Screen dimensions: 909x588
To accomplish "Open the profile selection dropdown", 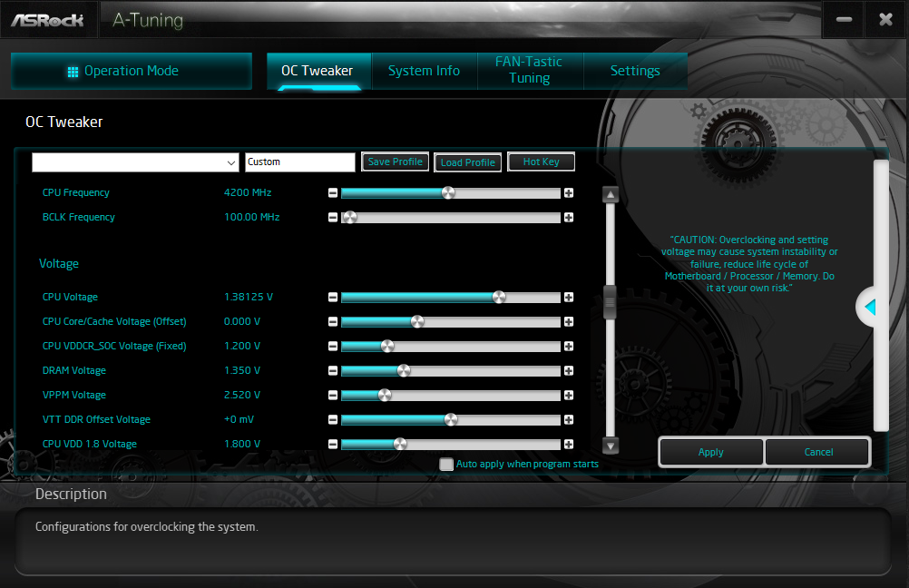I will (135, 162).
